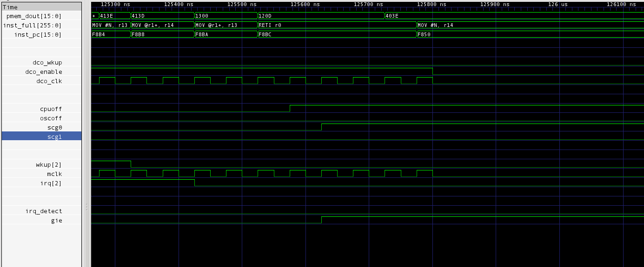Screen dimensions: 644x267
Task: Click the pane splitter handle beside signals
Action: coord(86,207)
